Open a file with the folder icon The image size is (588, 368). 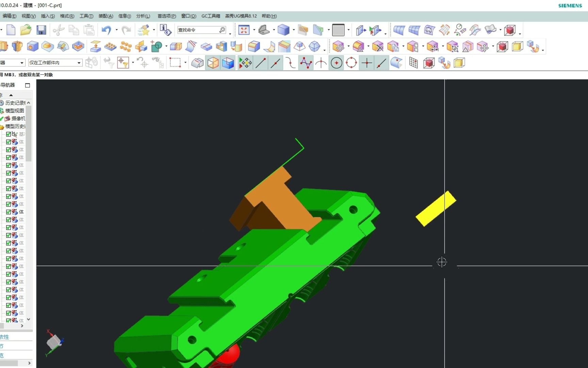point(26,30)
